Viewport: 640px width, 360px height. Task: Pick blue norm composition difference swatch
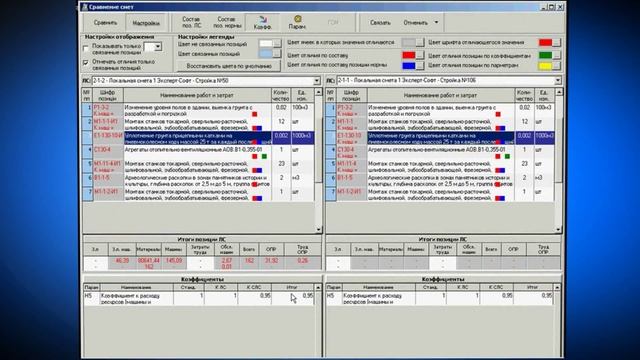click(409, 65)
